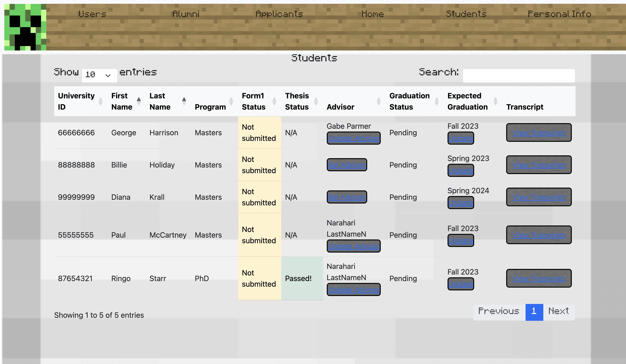Focus the Search input field
This screenshot has width=626, height=364.
pos(519,75)
